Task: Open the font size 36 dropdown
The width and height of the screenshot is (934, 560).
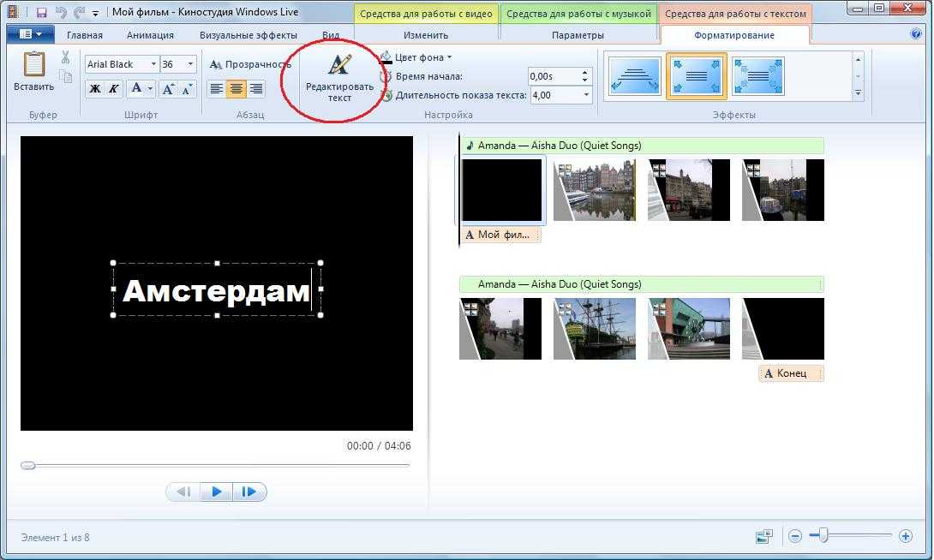Action: point(190,63)
